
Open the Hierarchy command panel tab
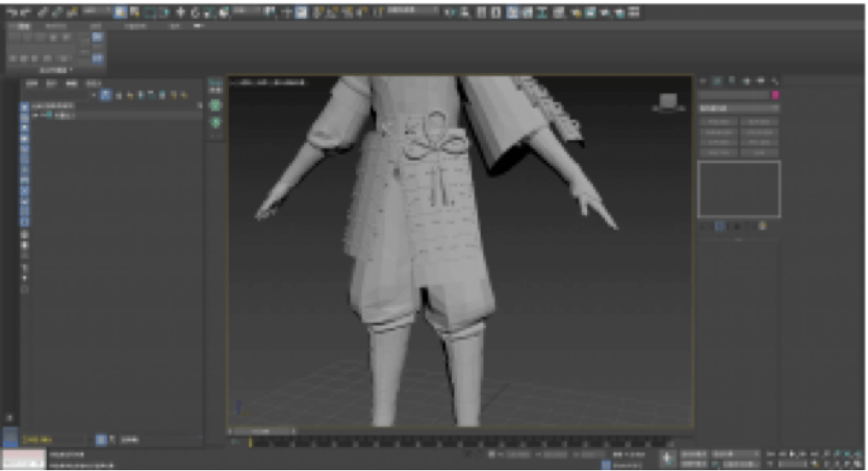click(732, 81)
